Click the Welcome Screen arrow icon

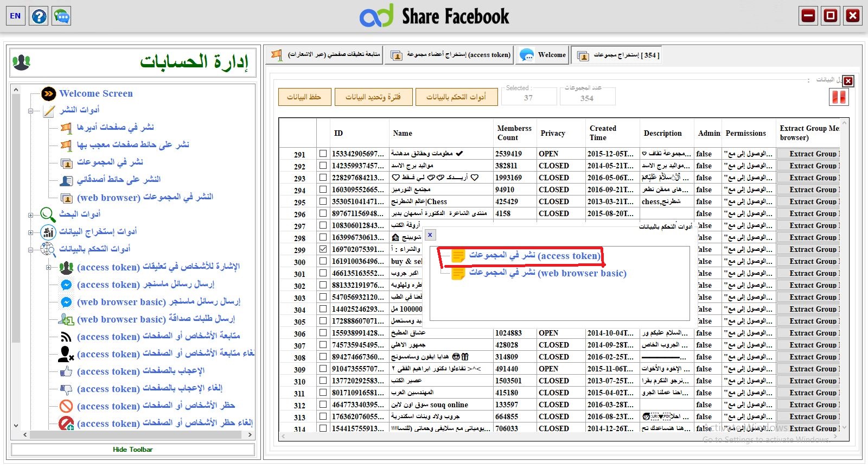click(49, 94)
